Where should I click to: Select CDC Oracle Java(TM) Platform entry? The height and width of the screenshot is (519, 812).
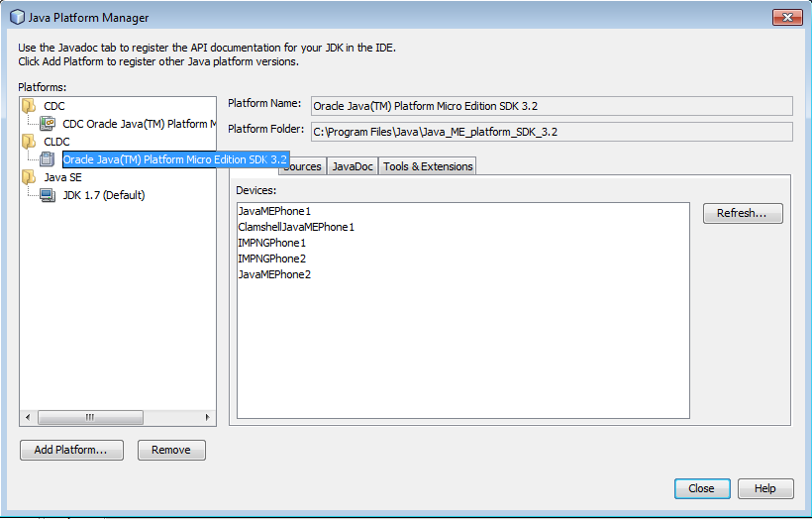point(139,124)
